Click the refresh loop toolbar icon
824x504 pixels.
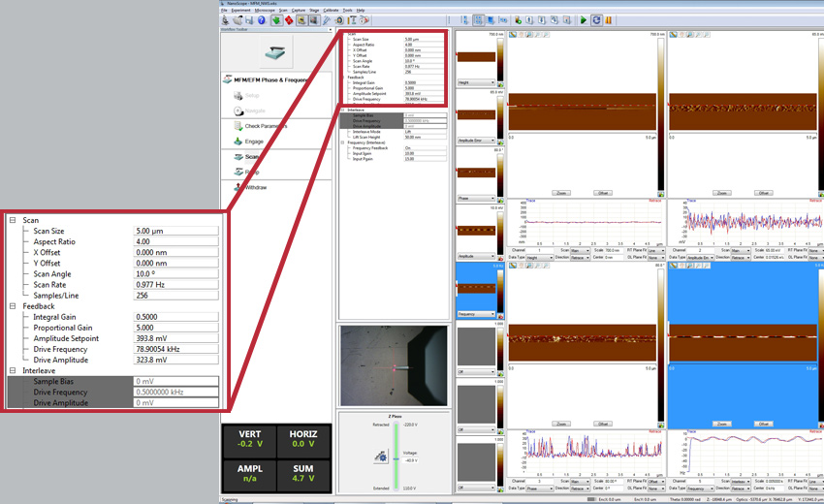click(596, 20)
